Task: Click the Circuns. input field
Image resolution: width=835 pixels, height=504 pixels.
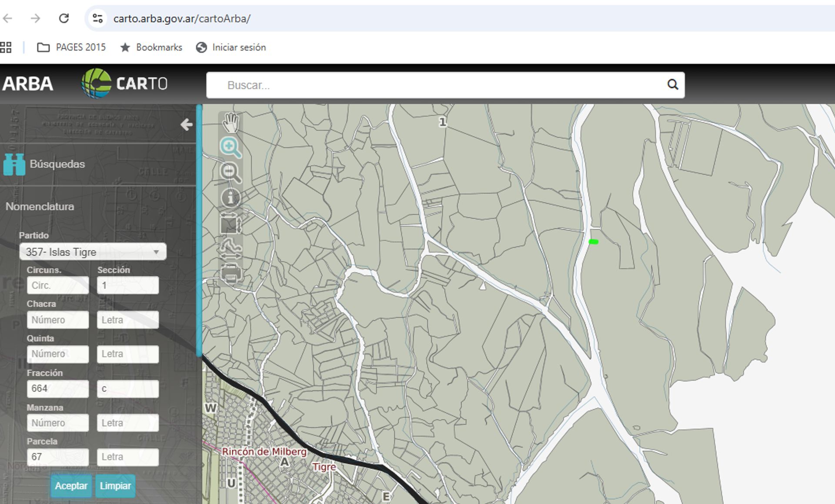Action: [57, 286]
